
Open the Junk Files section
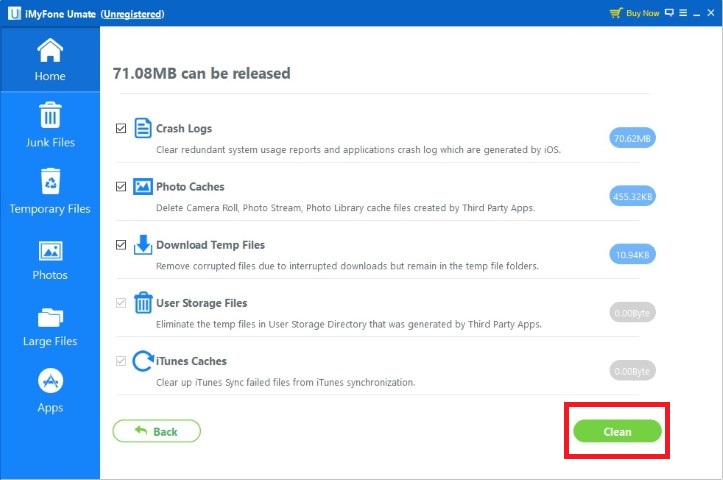coord(50,125)
